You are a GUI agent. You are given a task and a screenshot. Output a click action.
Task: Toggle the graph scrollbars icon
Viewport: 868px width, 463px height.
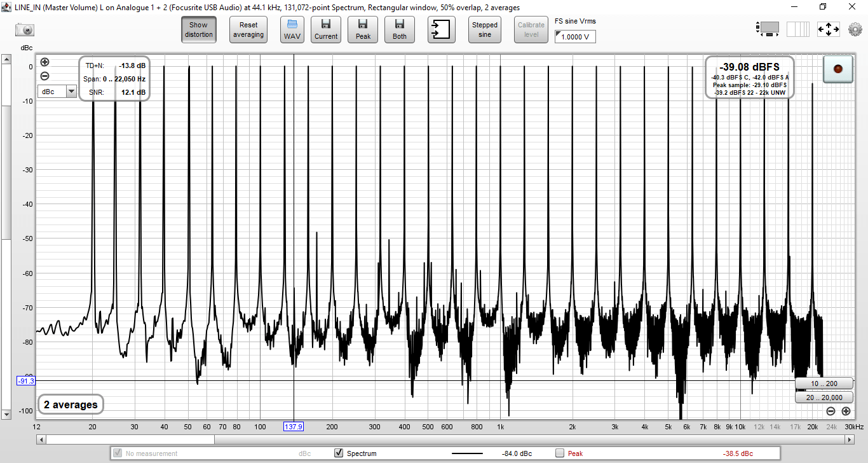[x=768, y=29]
